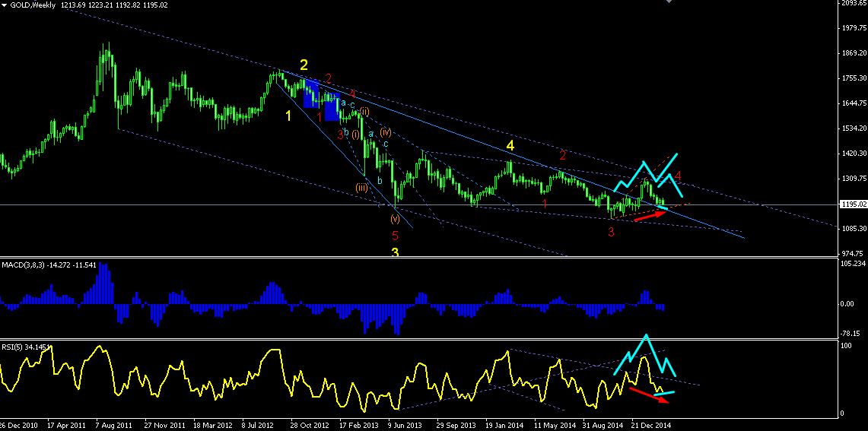Select the yellow wave label 4
The image size is (868, 431).
510,145
